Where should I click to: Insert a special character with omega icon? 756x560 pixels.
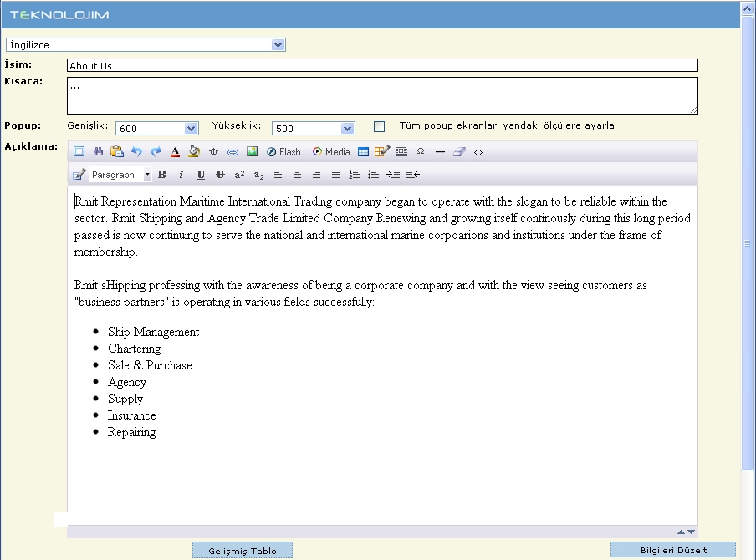(421, 152)
